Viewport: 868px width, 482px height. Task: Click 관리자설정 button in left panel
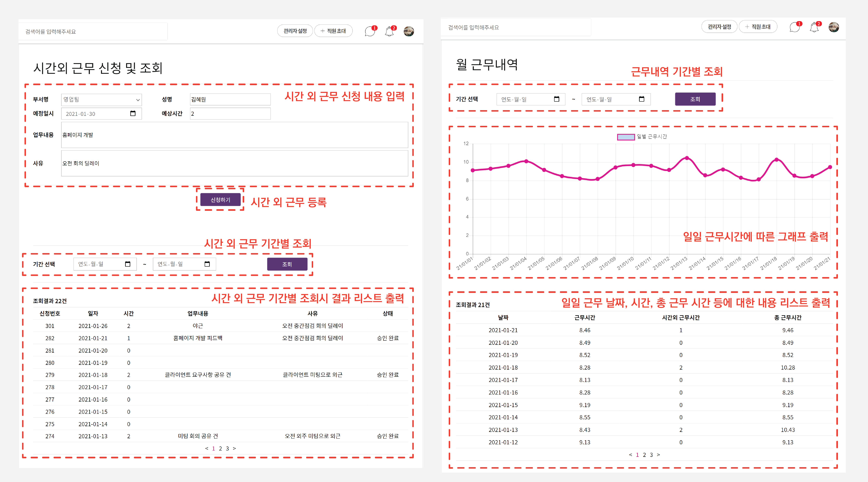[x=295, y=31]
